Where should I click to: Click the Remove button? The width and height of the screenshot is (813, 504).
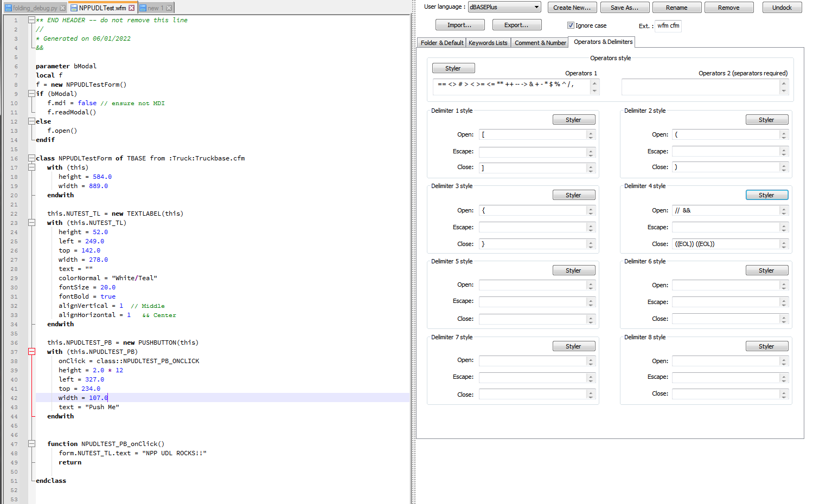coord(729,8)
